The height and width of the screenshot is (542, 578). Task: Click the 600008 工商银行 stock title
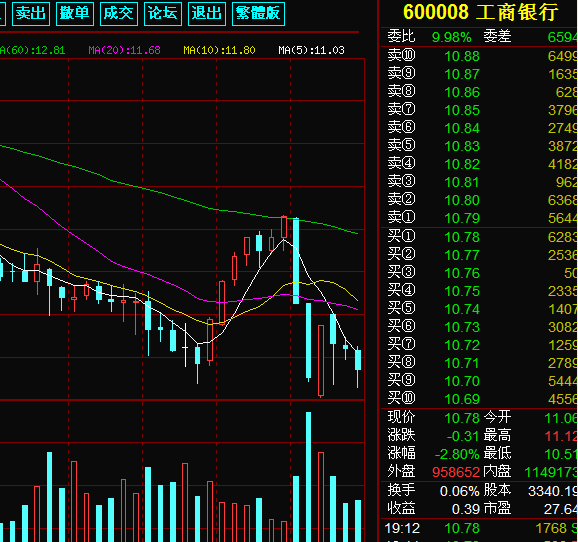[x=480, y=12]
